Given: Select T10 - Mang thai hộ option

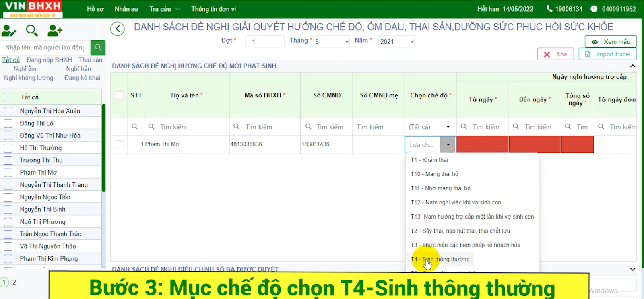Looking at the screenshot, I should tap(434, 174).
